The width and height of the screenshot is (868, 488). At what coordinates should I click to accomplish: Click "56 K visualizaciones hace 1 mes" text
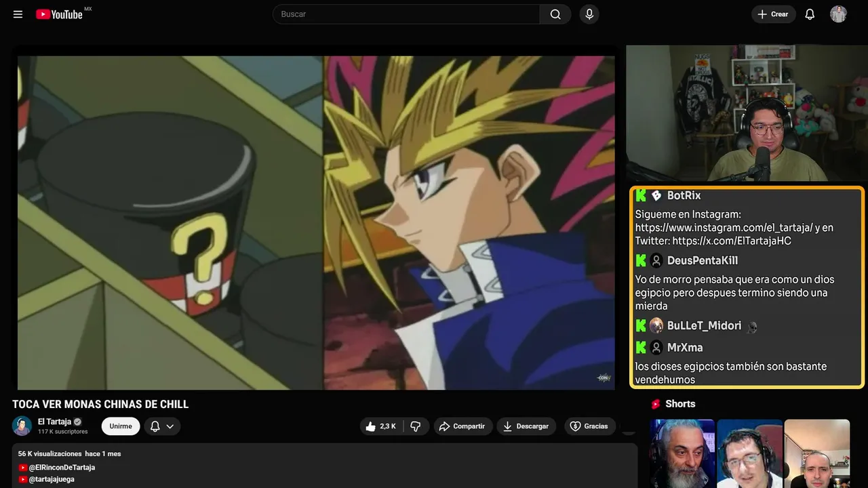[69, 453]
